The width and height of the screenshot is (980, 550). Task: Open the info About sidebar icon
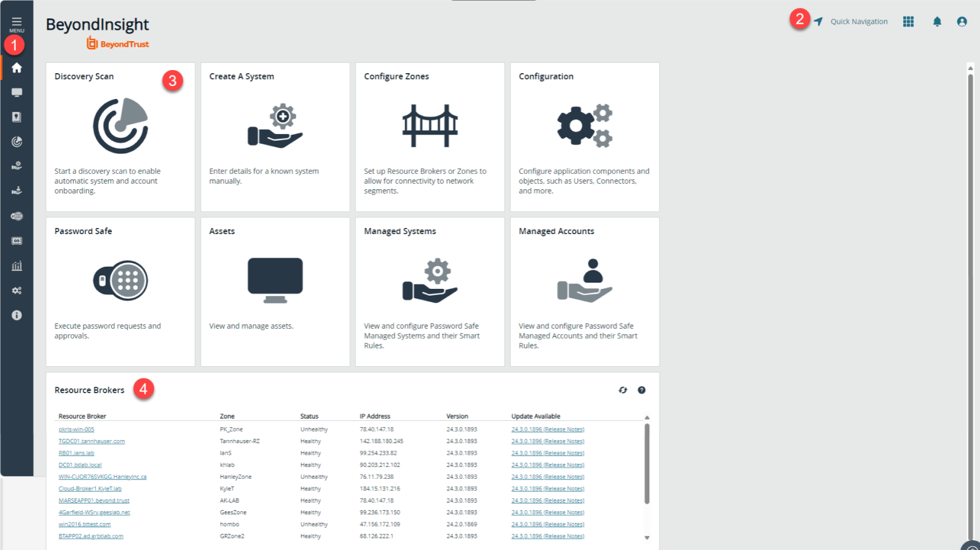pos(17,315)
